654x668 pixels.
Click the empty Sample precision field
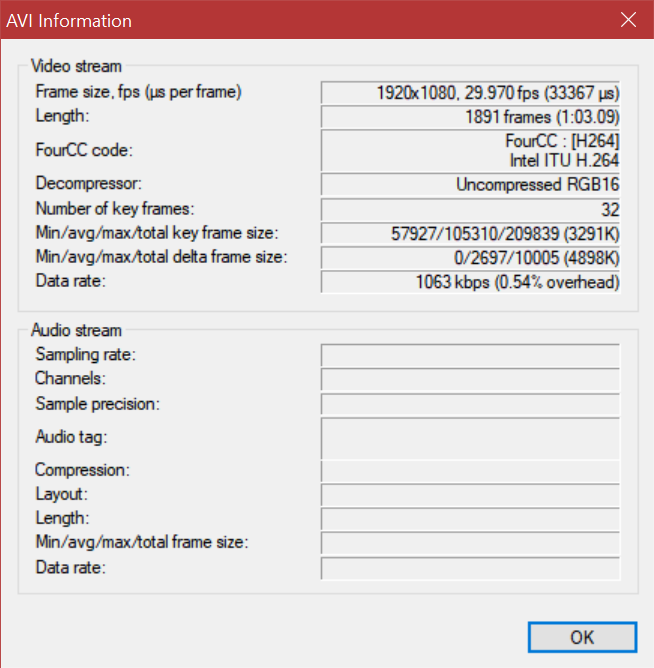[x=470, y=404]
